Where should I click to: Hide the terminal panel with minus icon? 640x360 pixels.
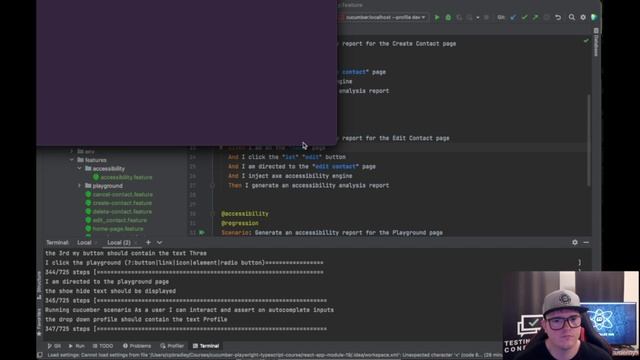coord(586,242)
